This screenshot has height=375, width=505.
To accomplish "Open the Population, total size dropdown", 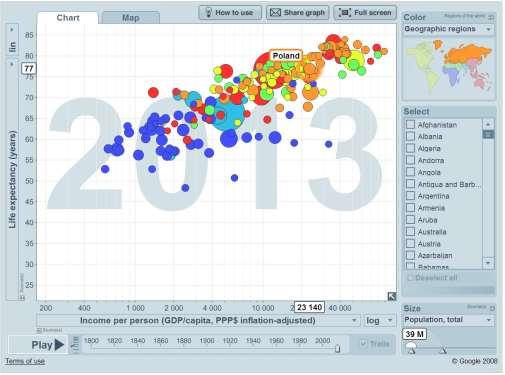I will click(449, 320).
